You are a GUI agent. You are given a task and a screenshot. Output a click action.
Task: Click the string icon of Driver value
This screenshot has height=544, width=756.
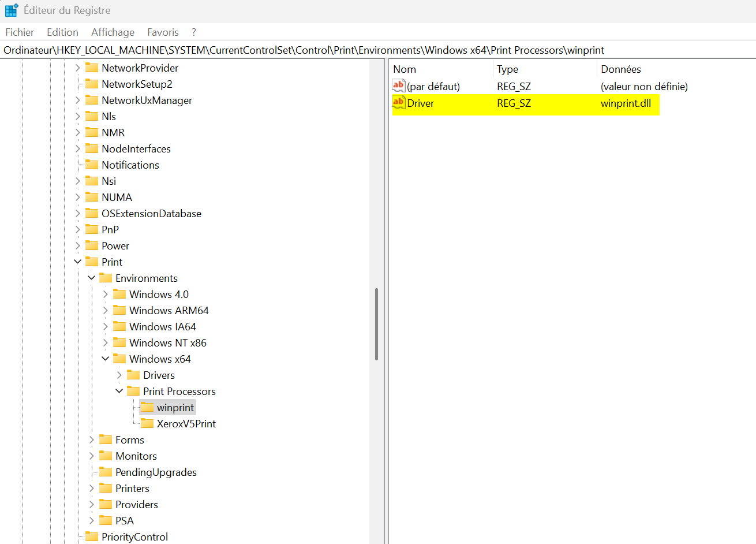pos(399,103)
